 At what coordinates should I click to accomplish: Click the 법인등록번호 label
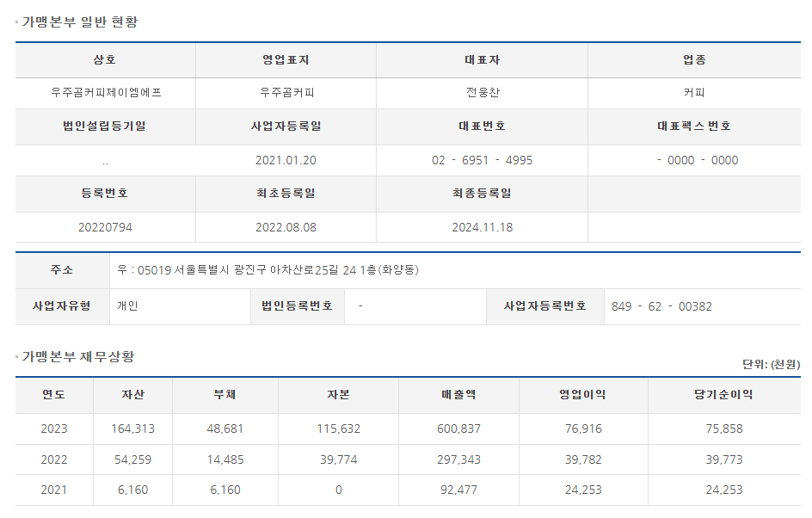coord(298,306)
